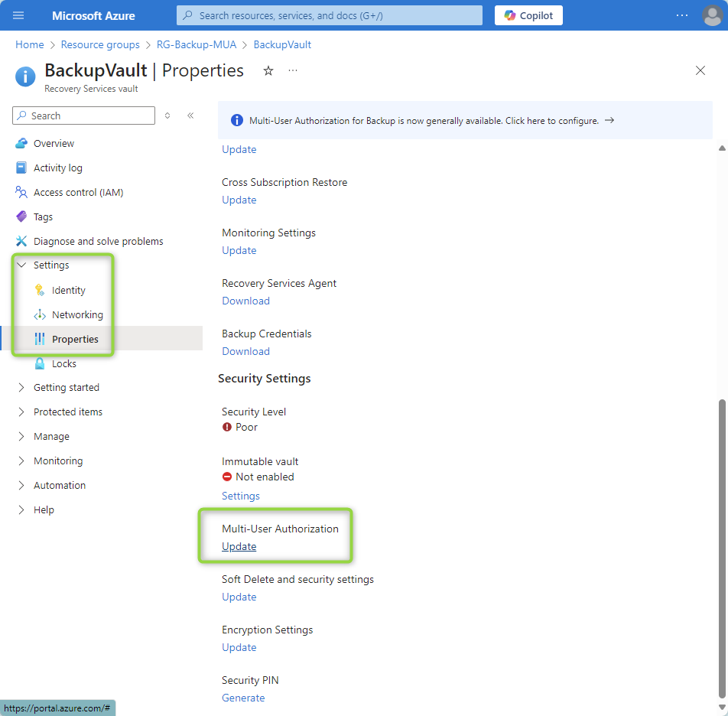Screen dimensions: 728x716
Task: Click the Copilot button
Action: tap(528, 15)
